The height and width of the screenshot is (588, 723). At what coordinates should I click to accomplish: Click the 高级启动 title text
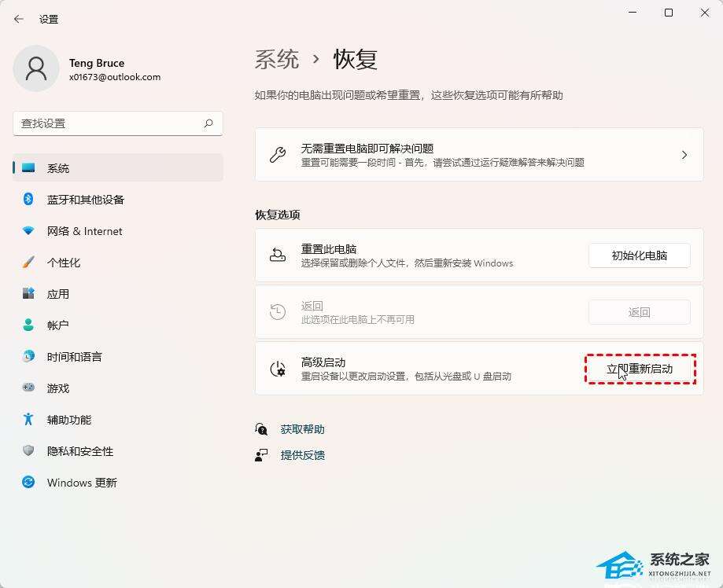tap(323, 362)
